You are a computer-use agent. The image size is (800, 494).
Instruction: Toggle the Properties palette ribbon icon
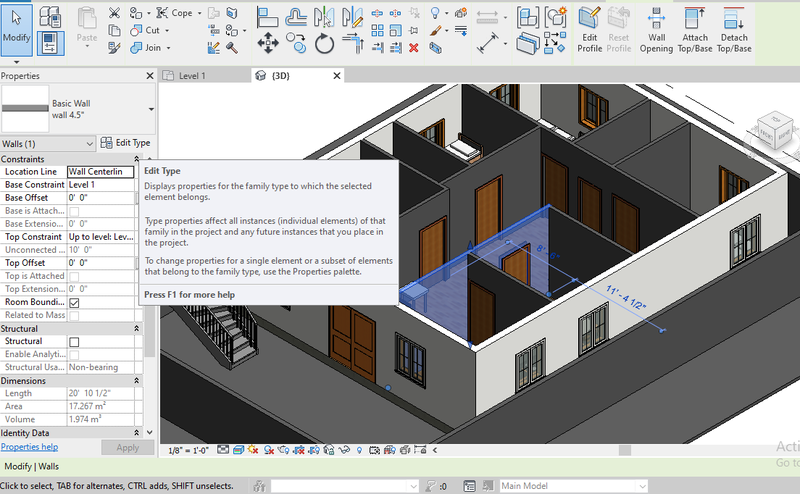click(50, 43)
